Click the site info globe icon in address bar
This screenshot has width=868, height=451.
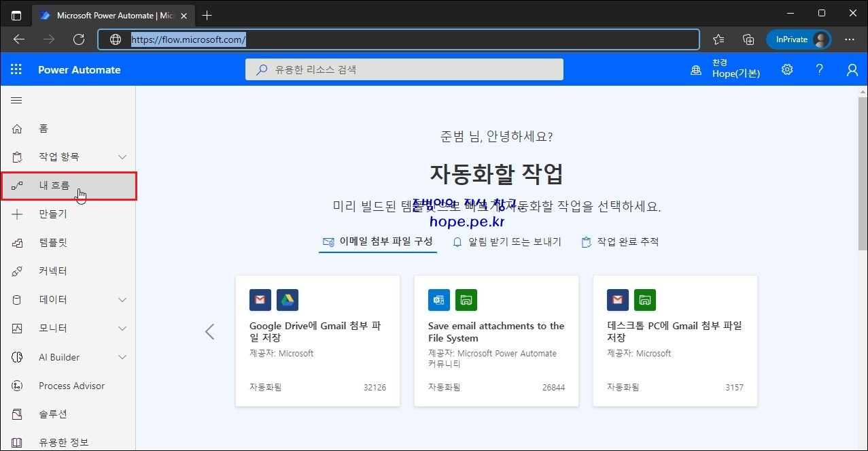116,39
